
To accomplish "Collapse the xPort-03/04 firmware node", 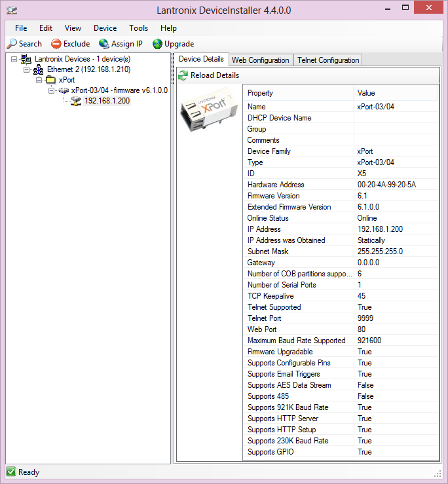I will [51, 91].
